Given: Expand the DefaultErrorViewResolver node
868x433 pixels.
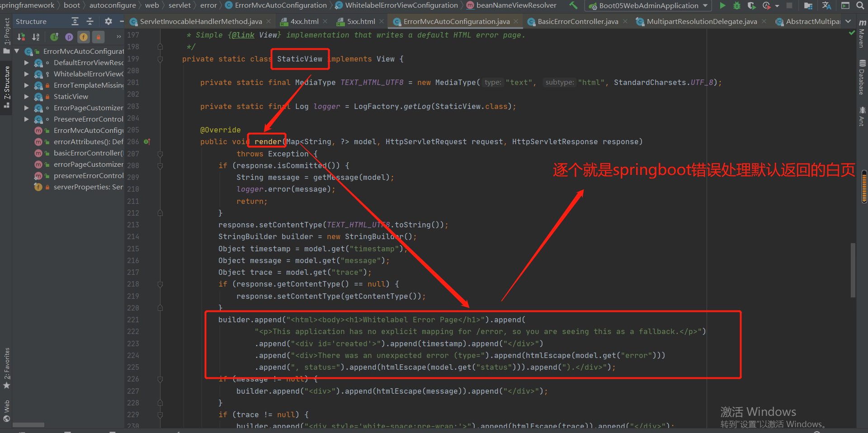Looking at the screenshot, I should pyautogui.click(x=26, y=62).
